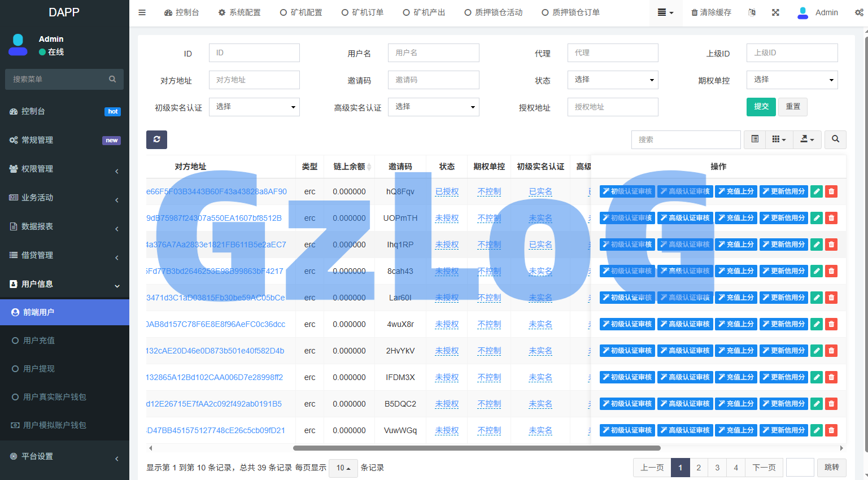Delete the first row via red trash icon
Screen dimensions: 868x480
coord(831,191)
